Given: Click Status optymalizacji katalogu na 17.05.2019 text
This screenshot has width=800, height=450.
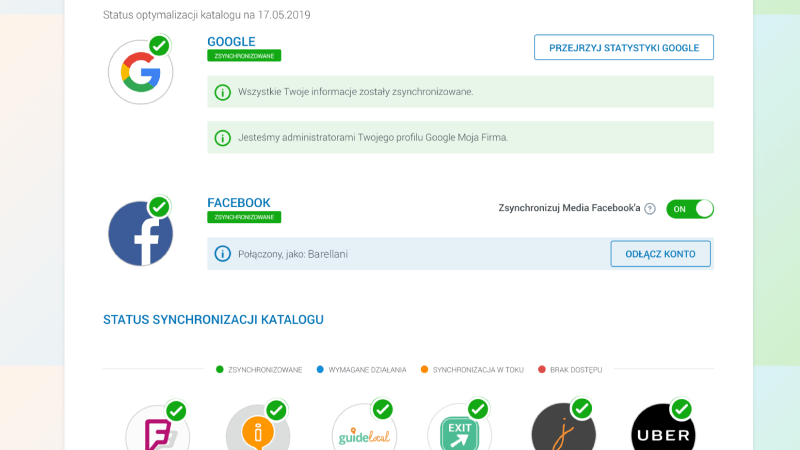Looking at the screenshot, I should pos(207,15).
